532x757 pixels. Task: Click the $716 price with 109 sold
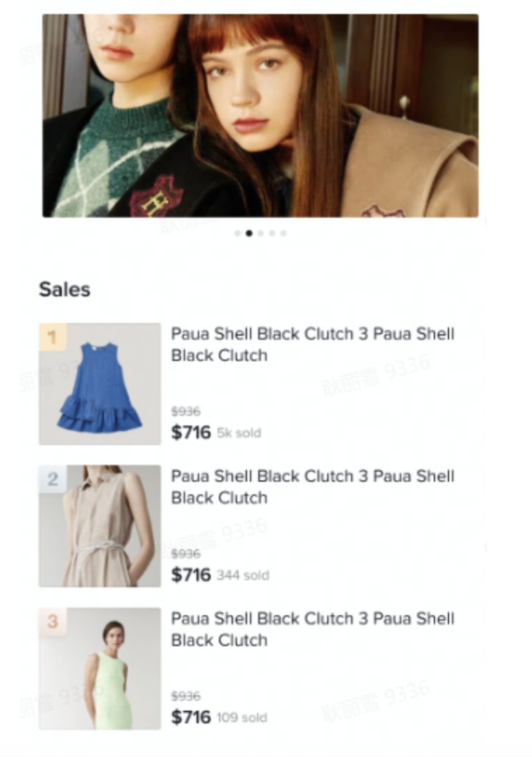coord(191,717)
